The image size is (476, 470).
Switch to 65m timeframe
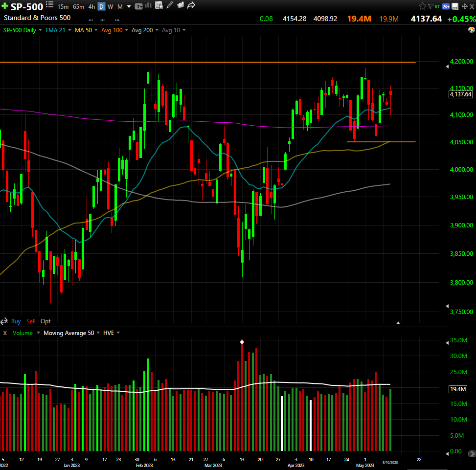[79, 7]
